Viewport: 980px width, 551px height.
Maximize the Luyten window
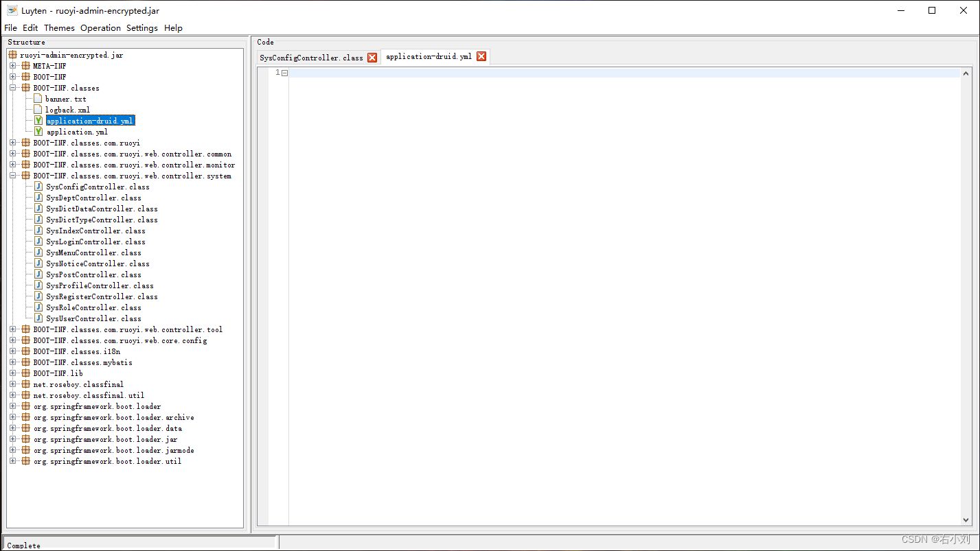(932, 10)
